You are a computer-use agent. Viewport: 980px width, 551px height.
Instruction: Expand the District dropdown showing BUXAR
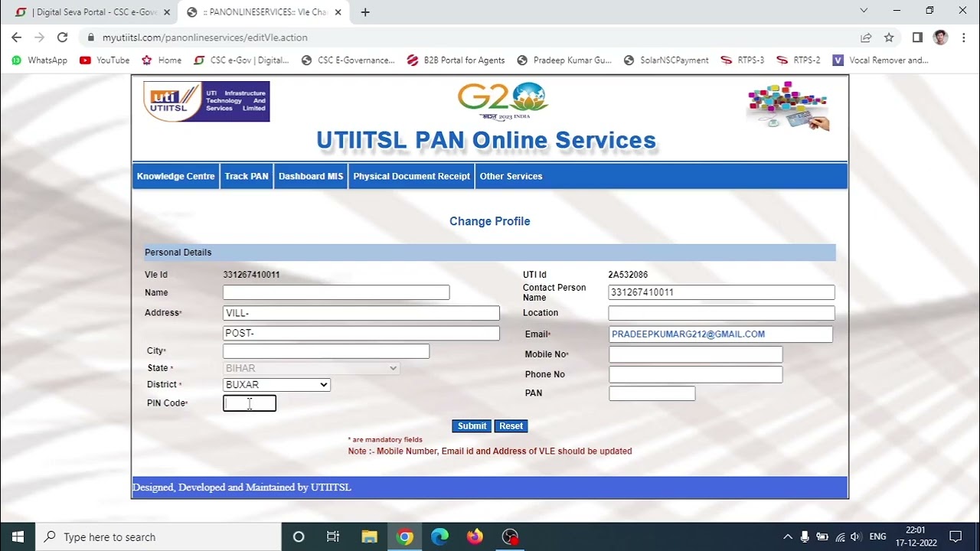coord(276,385)
